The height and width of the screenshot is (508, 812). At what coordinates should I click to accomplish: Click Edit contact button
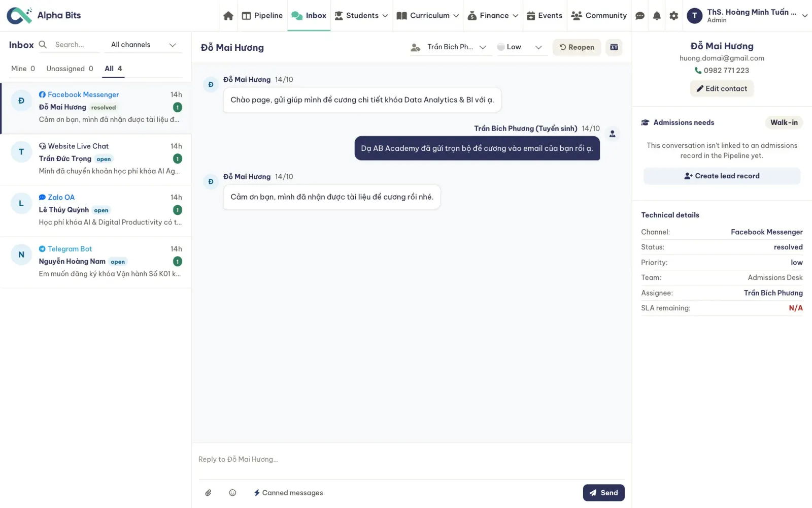point(722,88)
